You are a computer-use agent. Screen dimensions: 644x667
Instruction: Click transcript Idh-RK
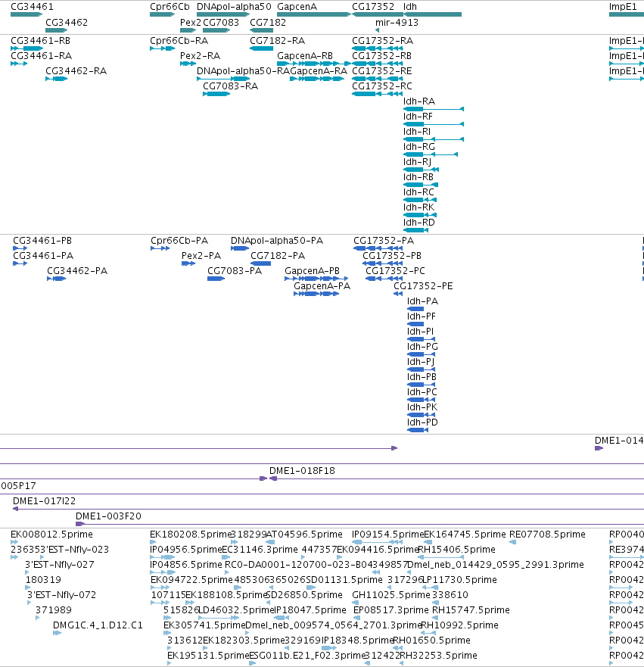click(x=420, y=215)
